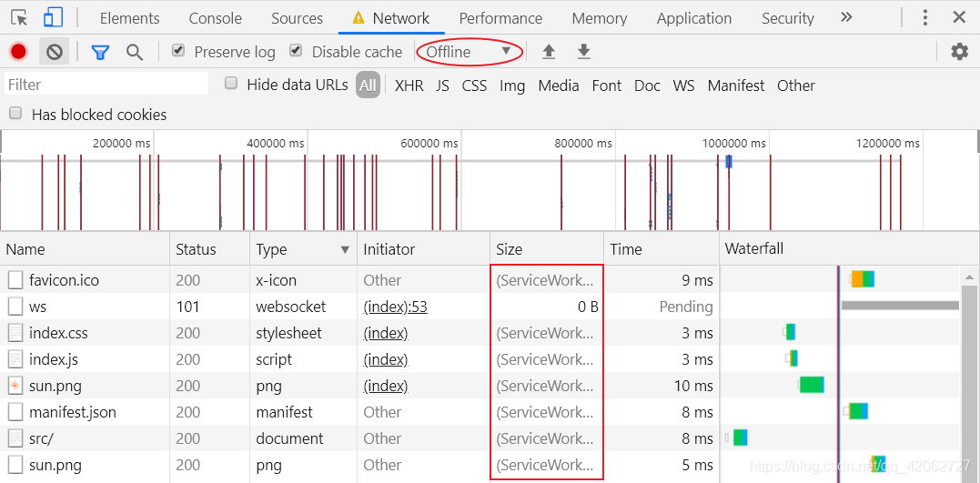Viewport: 980px width, 483px height.
Task: Switch to the Console tab
Action: coord(215,18)
